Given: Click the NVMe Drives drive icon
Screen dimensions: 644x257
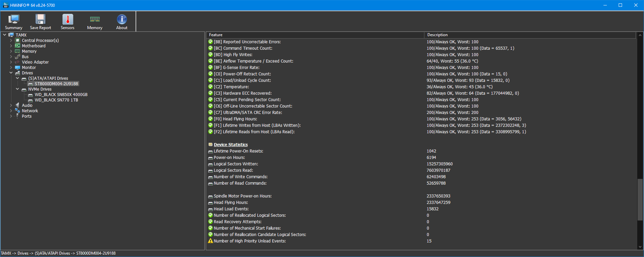Looking at the screenshot, I should tap(24, 89).
